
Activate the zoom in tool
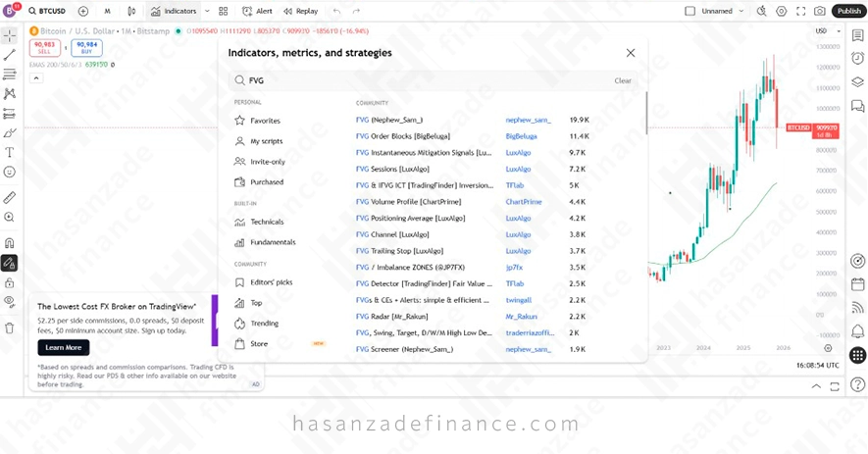coord(10,217)
